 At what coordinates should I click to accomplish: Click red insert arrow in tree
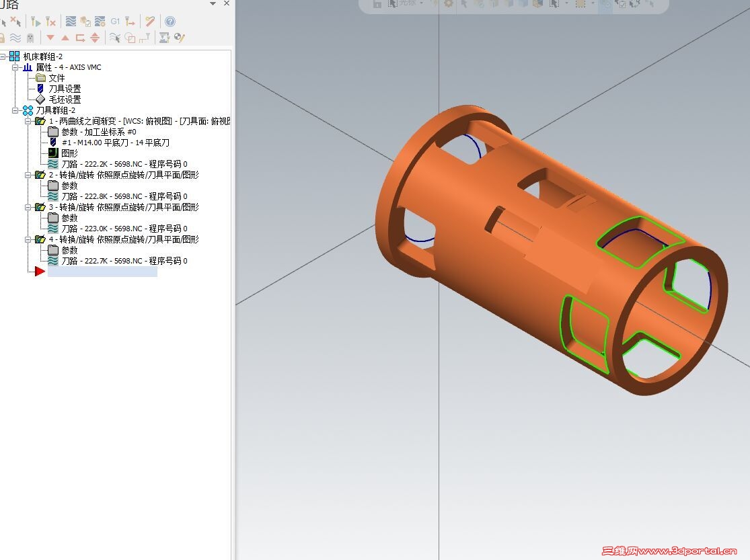[40, 272]
